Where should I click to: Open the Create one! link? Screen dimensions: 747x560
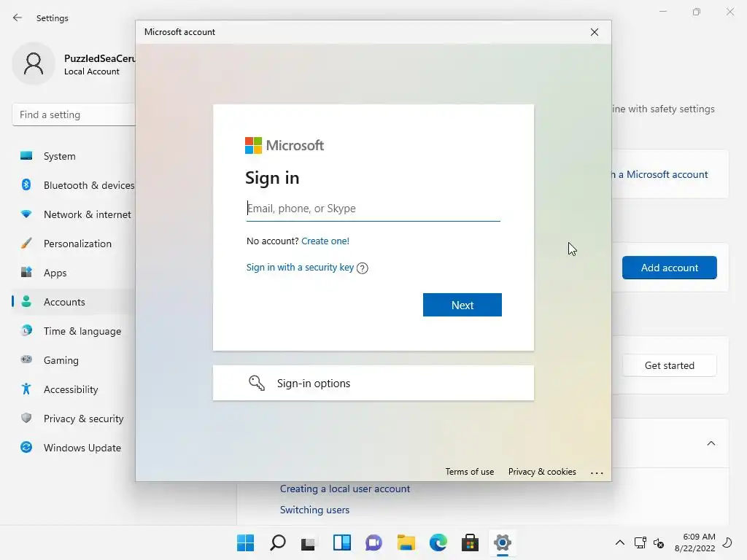pos(325,241)
